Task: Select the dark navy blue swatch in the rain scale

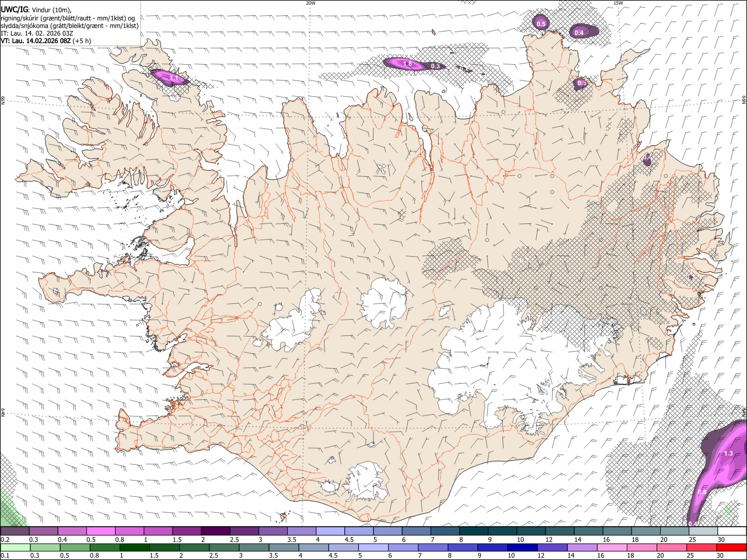Action: pyautogui.click(x=521, y=547)
